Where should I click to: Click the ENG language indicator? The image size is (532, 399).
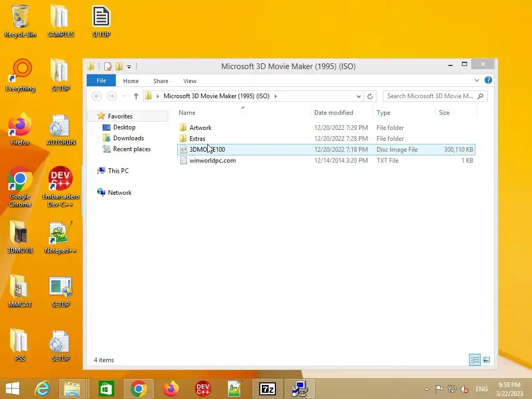482,389
